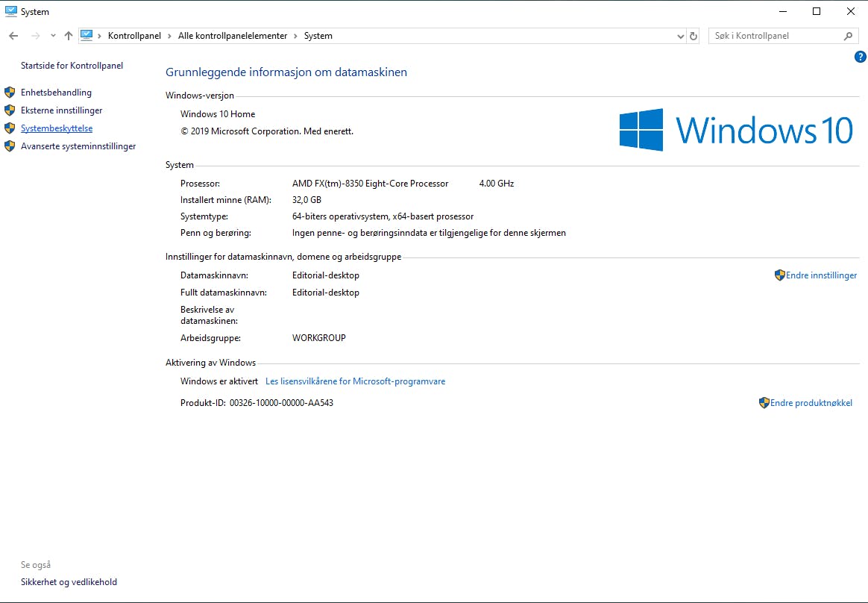Open Sikkerhet og vedlikehold under Se også
Viewport: 868px width, 603px height.
click(69, 582)
